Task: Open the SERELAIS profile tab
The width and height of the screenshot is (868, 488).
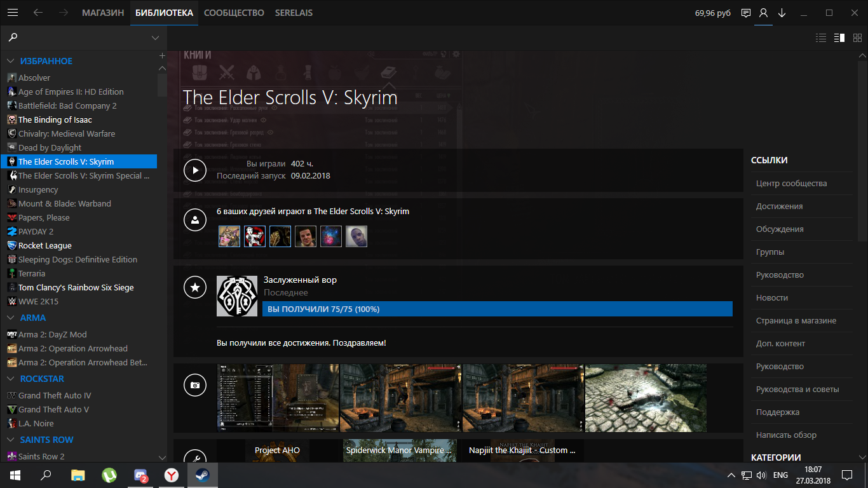Action: coord(294,13)
